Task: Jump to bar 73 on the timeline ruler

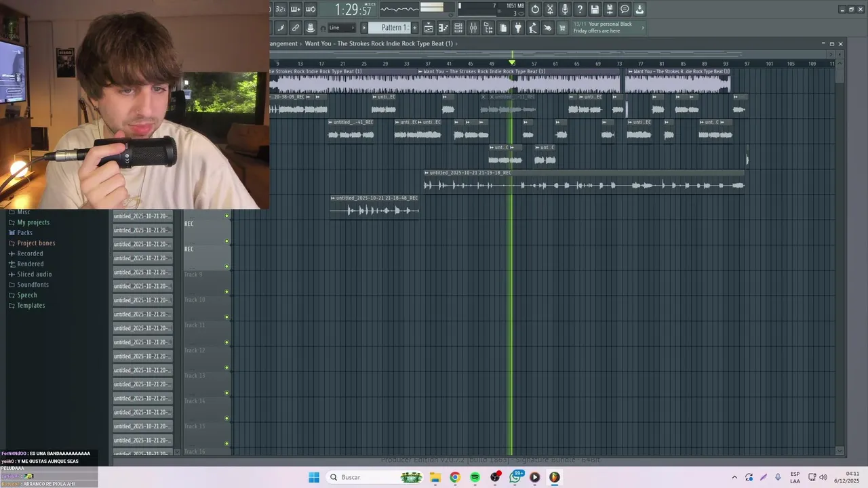Action: [x=619, y=63]
